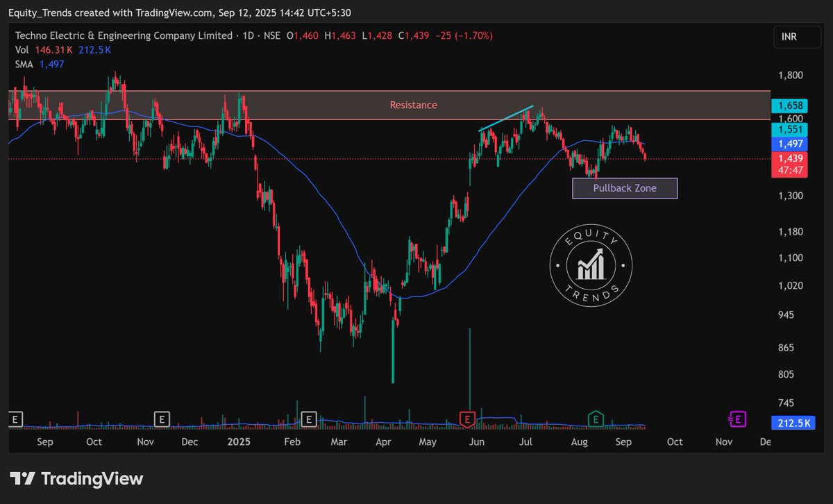Select the cyan trend line above July highs
833x504 pixels.
(x=506, y=118)
